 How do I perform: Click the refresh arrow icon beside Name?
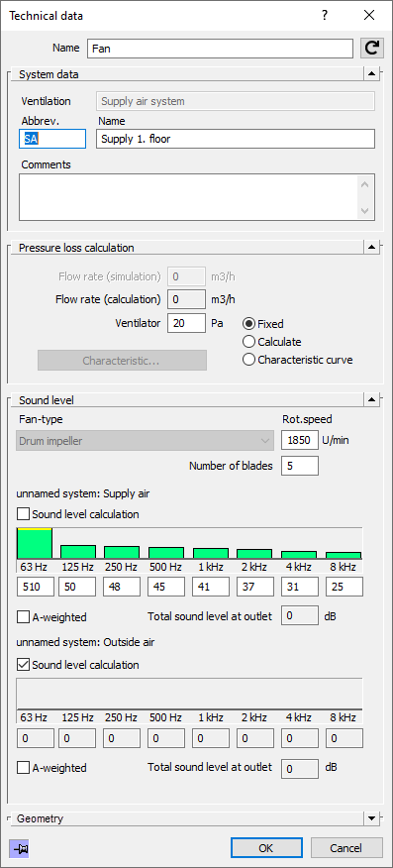(x=372, y=49)
